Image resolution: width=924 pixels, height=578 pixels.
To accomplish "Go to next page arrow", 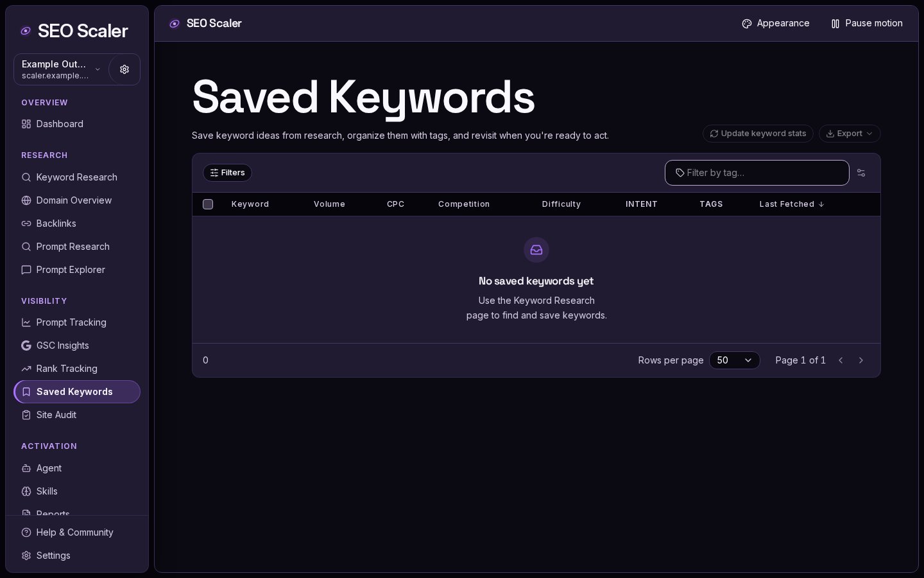I will [861, 360].
